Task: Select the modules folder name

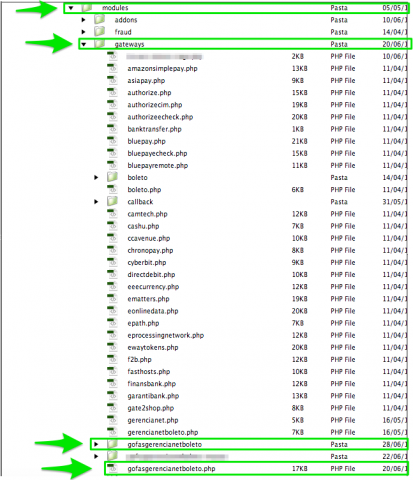Action: (115, 8)
